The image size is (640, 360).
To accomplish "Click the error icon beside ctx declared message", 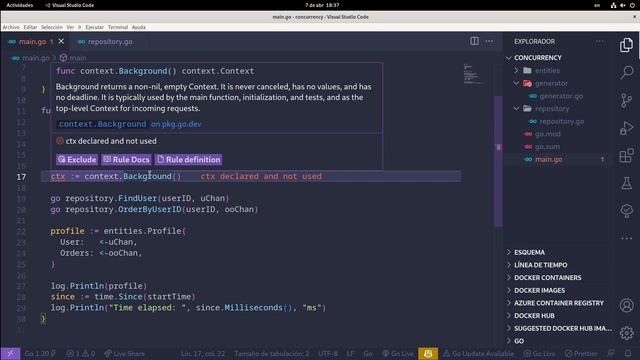I will pos(60,141).
